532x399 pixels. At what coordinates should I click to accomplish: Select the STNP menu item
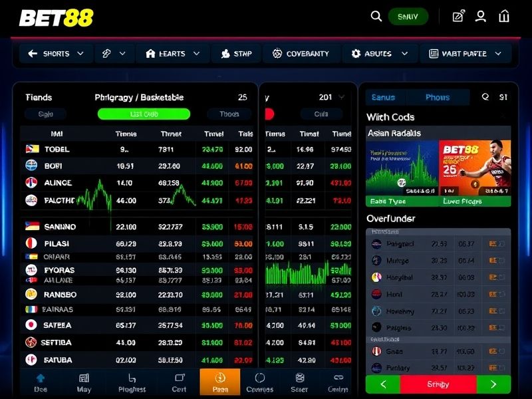point(236,54)
